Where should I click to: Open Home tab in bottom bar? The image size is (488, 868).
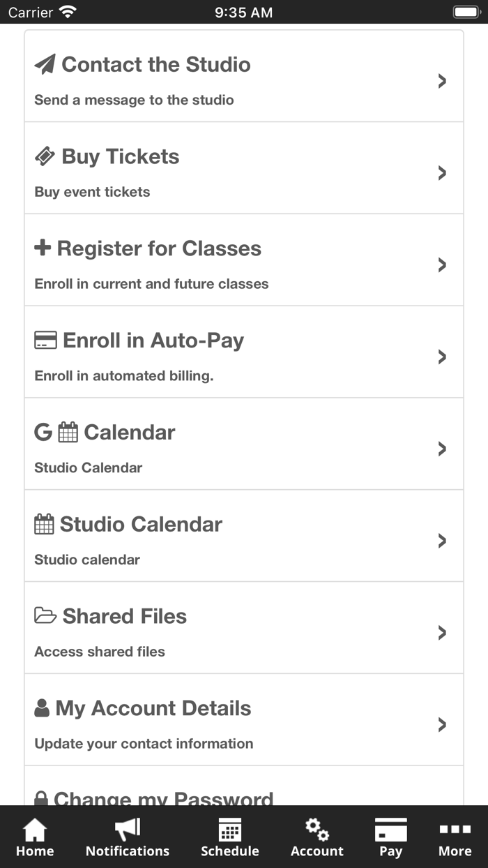[35, 838]
